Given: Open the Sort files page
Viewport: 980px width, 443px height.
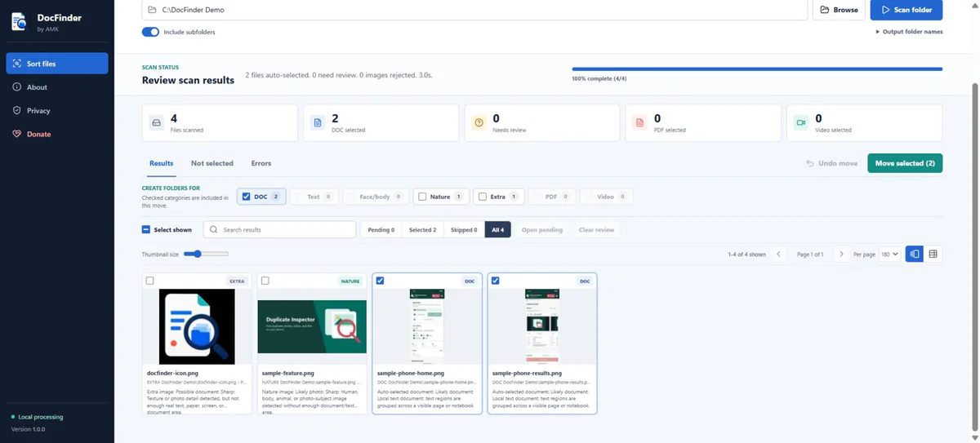Looking at the screenshot, I should [57, 64].
